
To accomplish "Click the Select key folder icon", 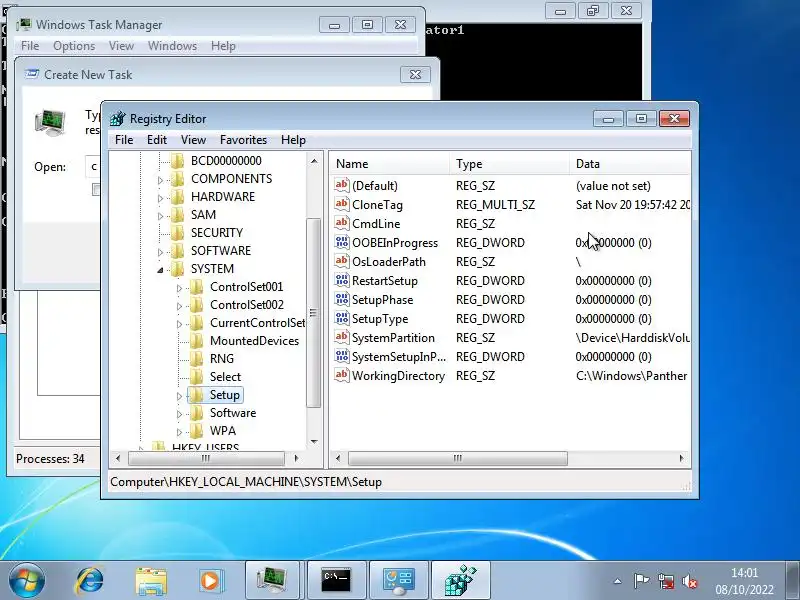I will 196,377.
